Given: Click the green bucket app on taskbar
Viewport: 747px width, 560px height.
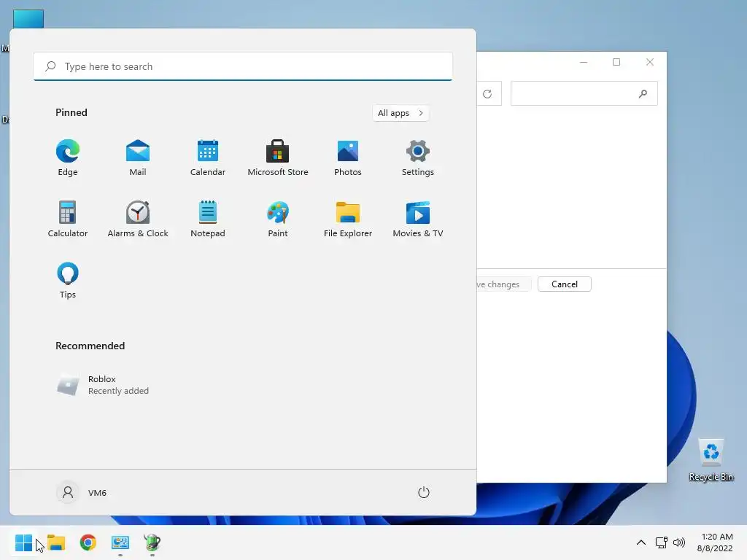Looking at the screenshot, I should (x=152, y=542).
